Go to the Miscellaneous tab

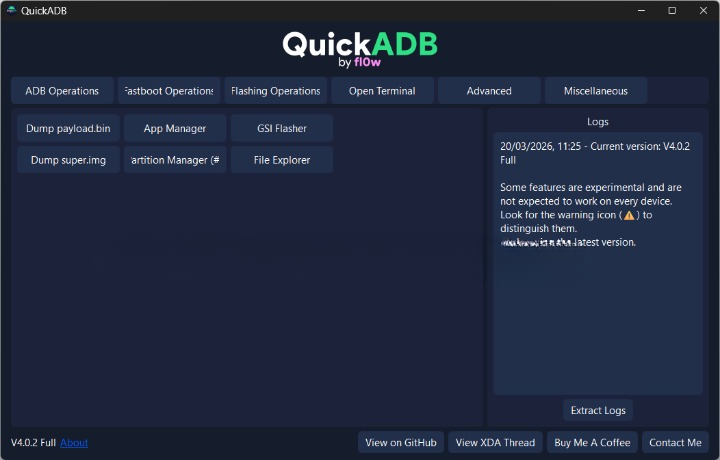596,91
